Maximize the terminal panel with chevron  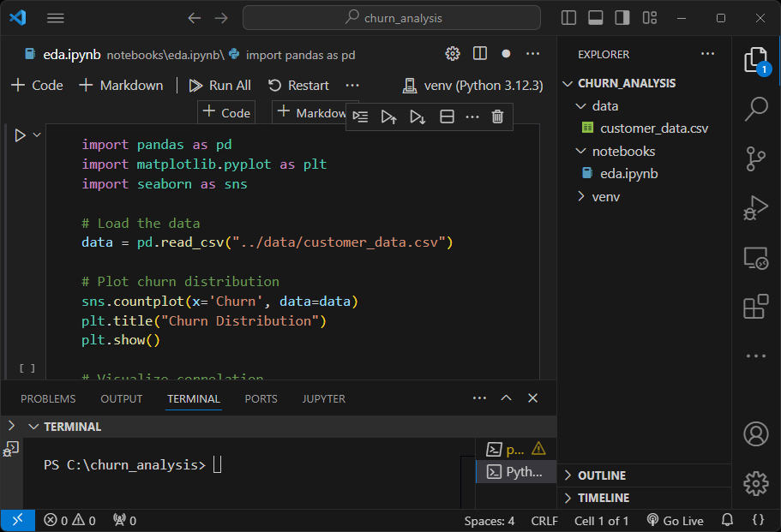click(x=506, y=398)
